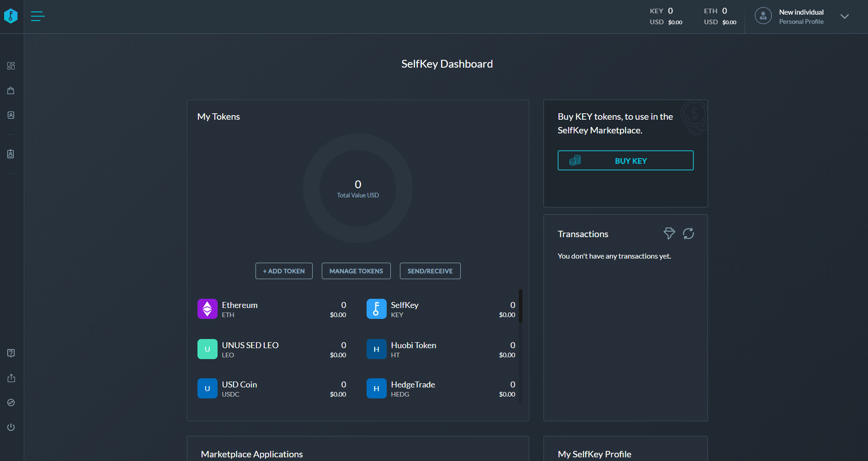Refresh transactions list icon

(688, 233)
